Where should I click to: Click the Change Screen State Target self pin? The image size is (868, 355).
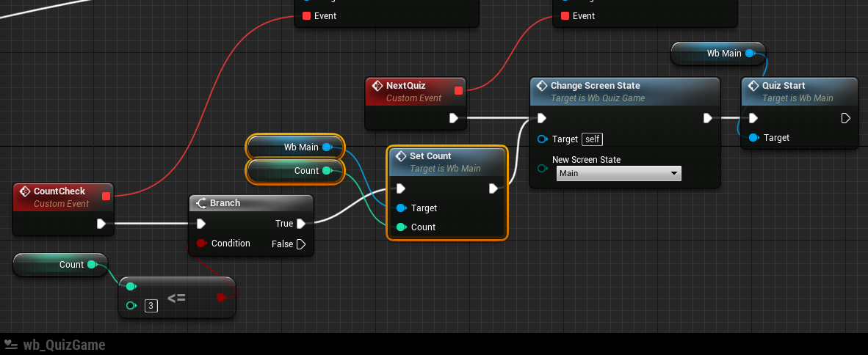pyautogui.click(x=542, y=139)
